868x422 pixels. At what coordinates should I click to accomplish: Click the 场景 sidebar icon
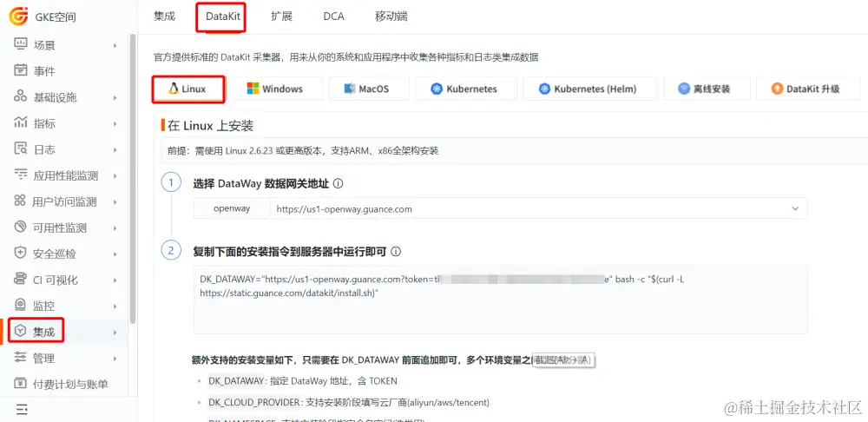(x=21, y=45)
